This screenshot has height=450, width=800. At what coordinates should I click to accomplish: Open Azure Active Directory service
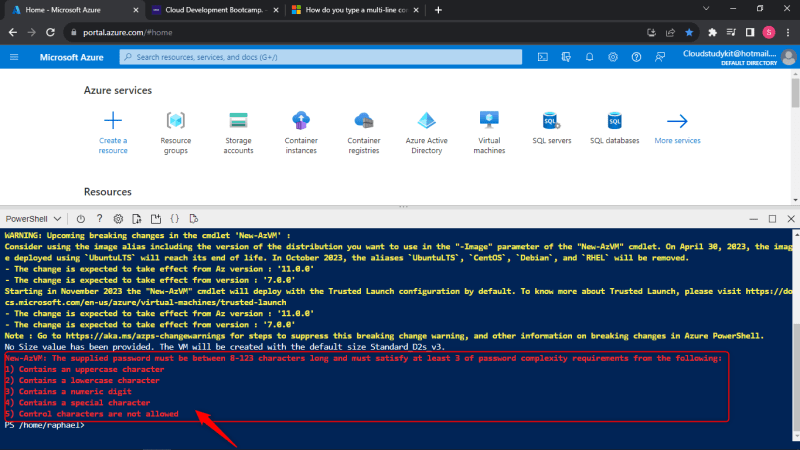pos(427,133)
